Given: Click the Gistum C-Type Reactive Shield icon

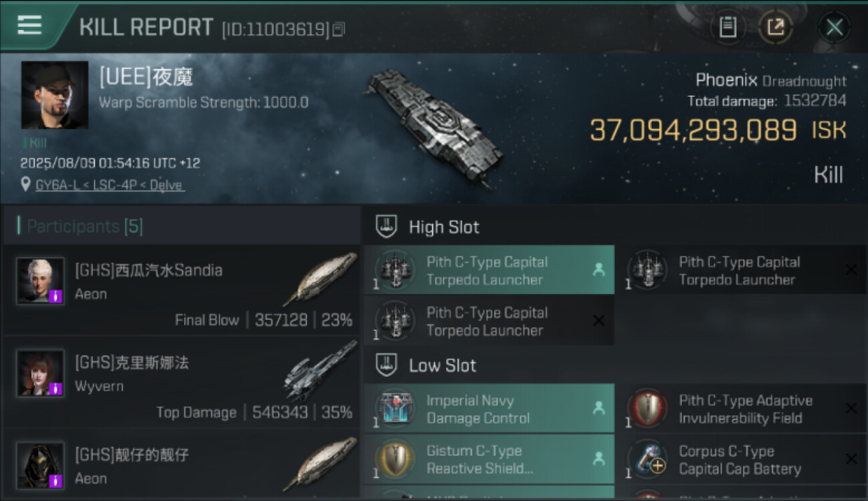Looking at the screenshot, I should click(x=395, y=460).
